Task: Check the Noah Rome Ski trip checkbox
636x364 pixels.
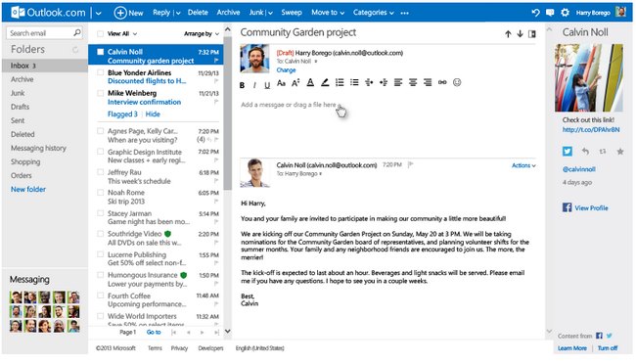Action: coord(100,193)
